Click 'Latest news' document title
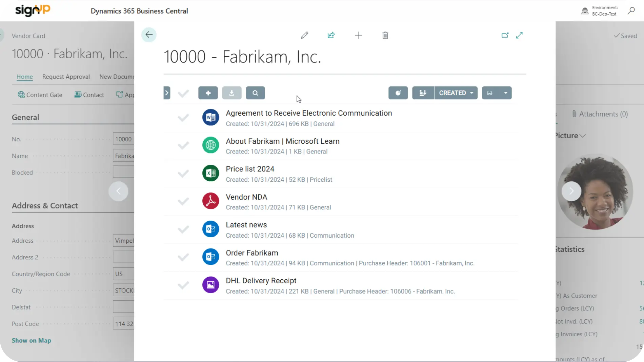This screenshot has height=362, width=644. coord(246,225)
